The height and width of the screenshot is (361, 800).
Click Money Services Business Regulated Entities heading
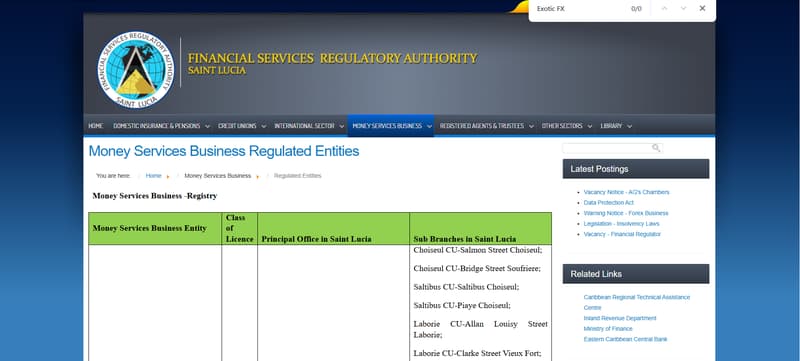pos(224,151)
